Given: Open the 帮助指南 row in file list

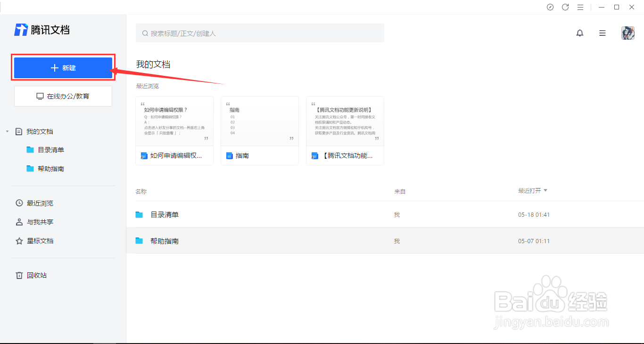Looking at the screenshot, I should click(385, 241).
